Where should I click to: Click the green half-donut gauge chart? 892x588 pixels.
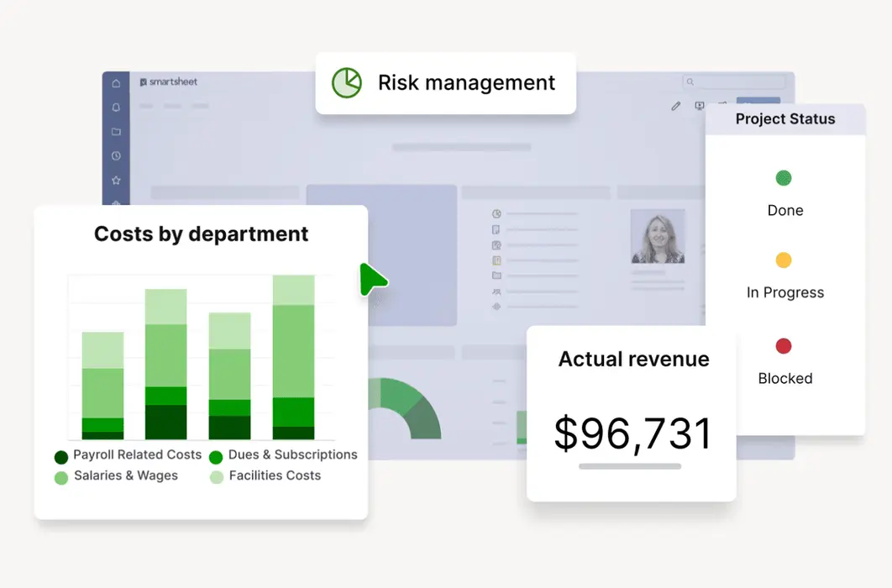pyautogui.click(x=415, y=407)
